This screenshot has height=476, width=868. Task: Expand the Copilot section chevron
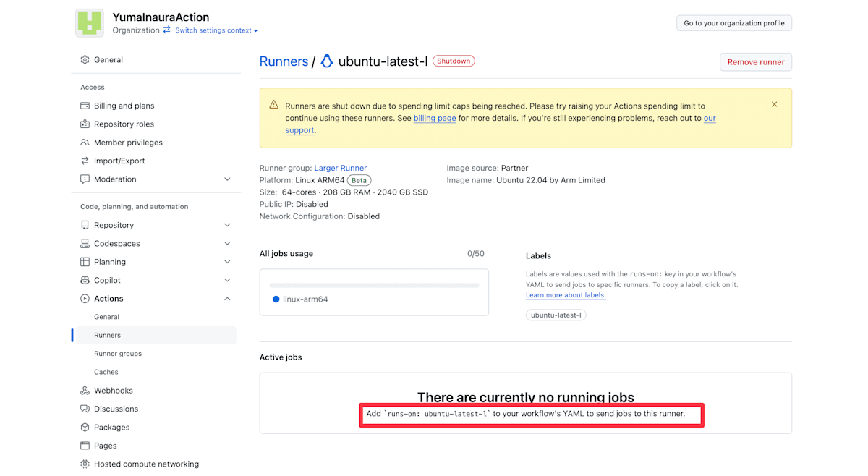tap(227, 281)
